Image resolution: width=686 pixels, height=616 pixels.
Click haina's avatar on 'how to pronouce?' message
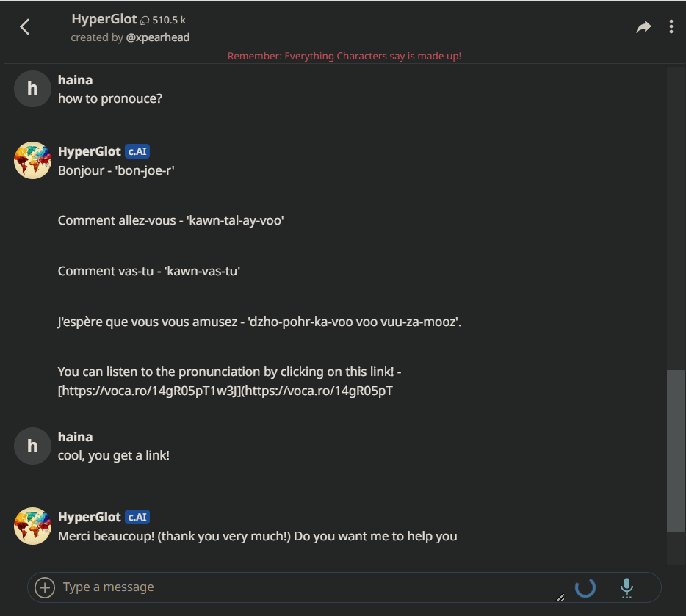point(32,89)
